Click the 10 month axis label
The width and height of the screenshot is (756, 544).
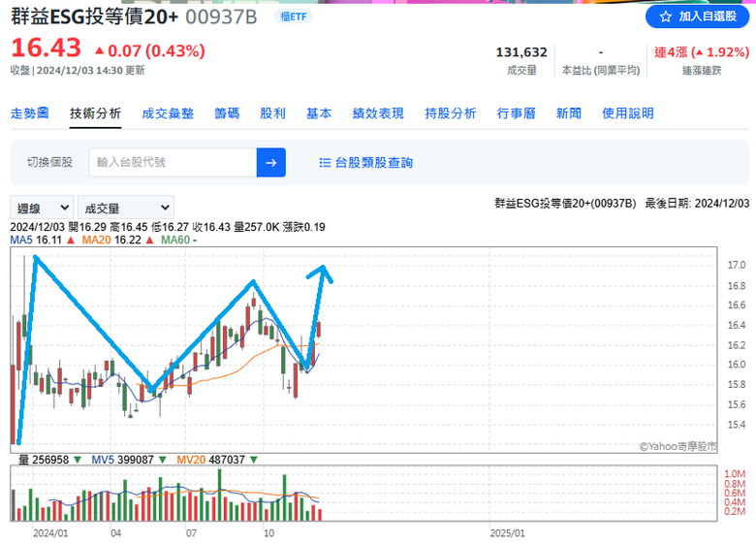tap(268, 533)
